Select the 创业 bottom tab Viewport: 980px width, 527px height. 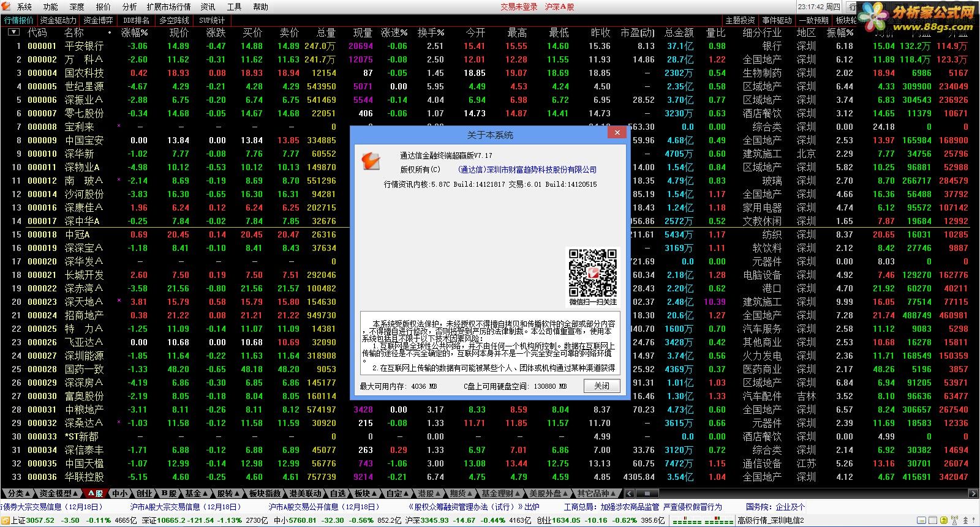click(144, 493)
